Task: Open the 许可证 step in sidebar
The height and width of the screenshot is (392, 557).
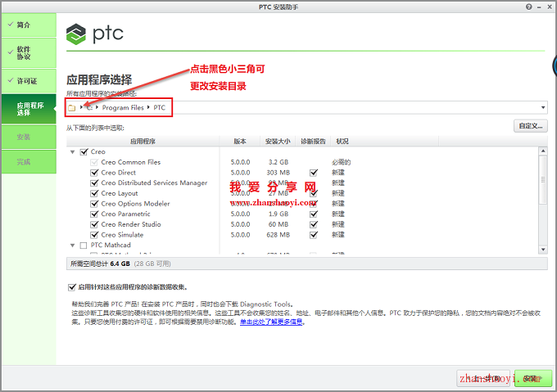Action: point(29,81)
